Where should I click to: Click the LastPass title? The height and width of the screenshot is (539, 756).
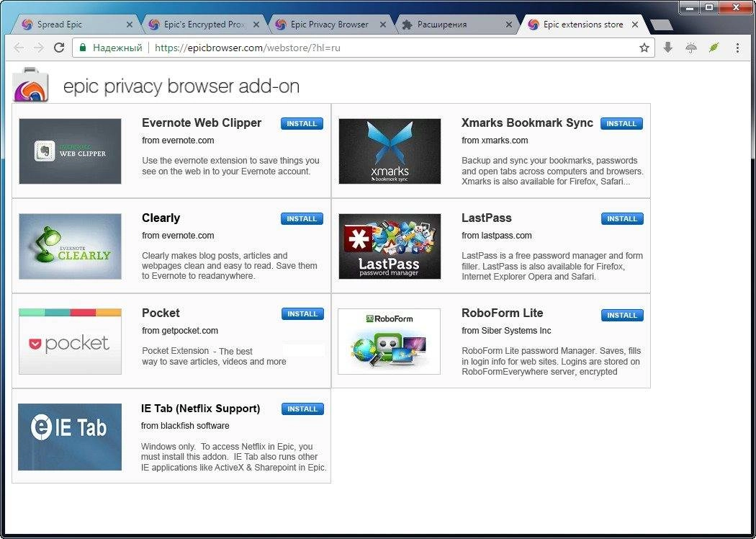(487, 218)
